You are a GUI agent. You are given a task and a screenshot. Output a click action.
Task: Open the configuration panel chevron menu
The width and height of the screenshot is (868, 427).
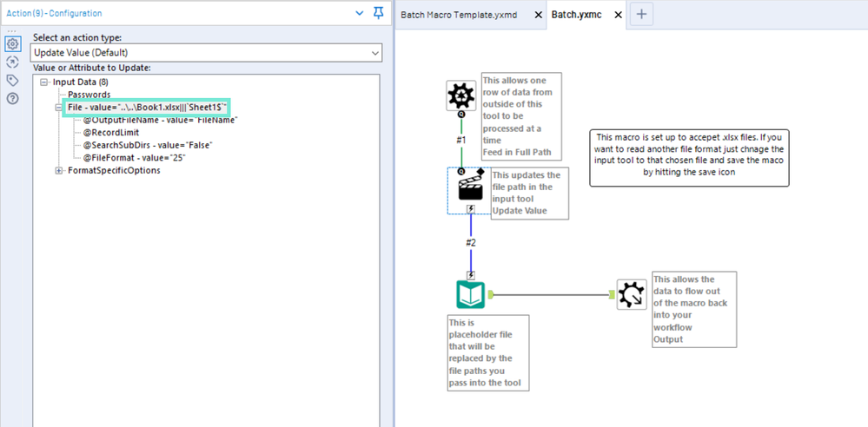pos(360,13)
